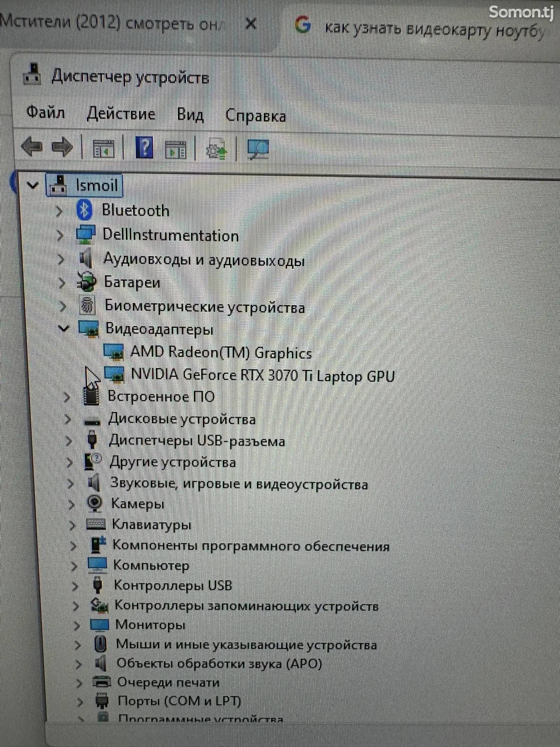Click the show/hide console tree toolbar icon
Image resolution: width=560 pixels, height=747 pixels.
click(x=104, y=148)
